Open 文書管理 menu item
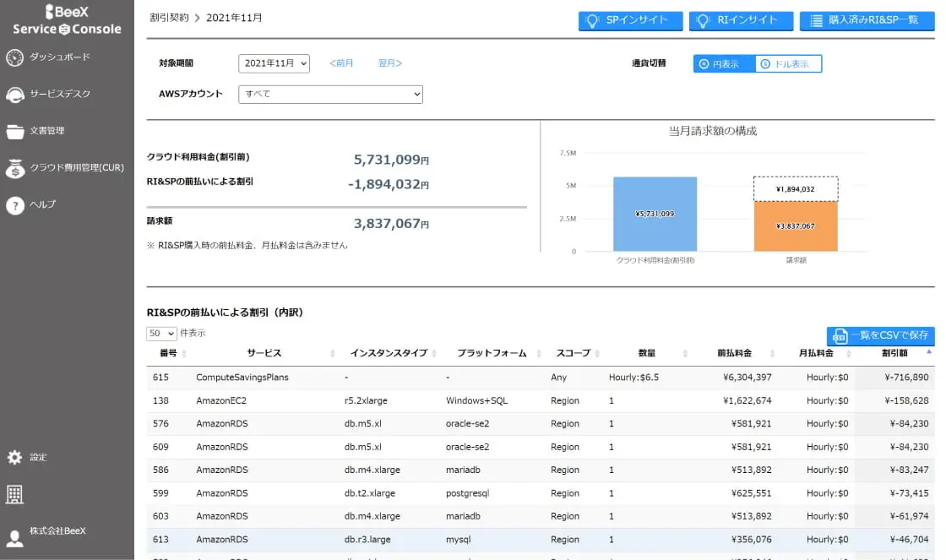 (x=47, y=131)
